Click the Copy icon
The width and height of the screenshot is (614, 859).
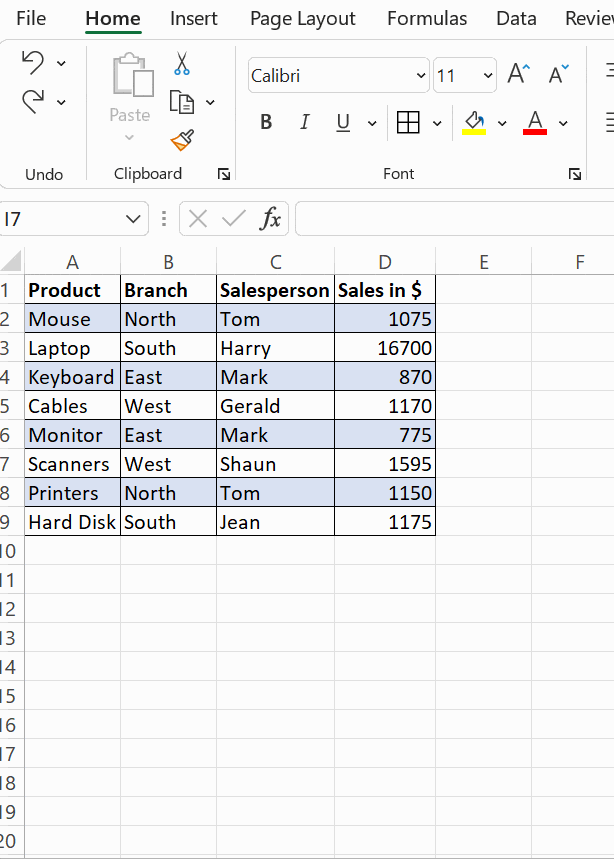pos(182,102)
